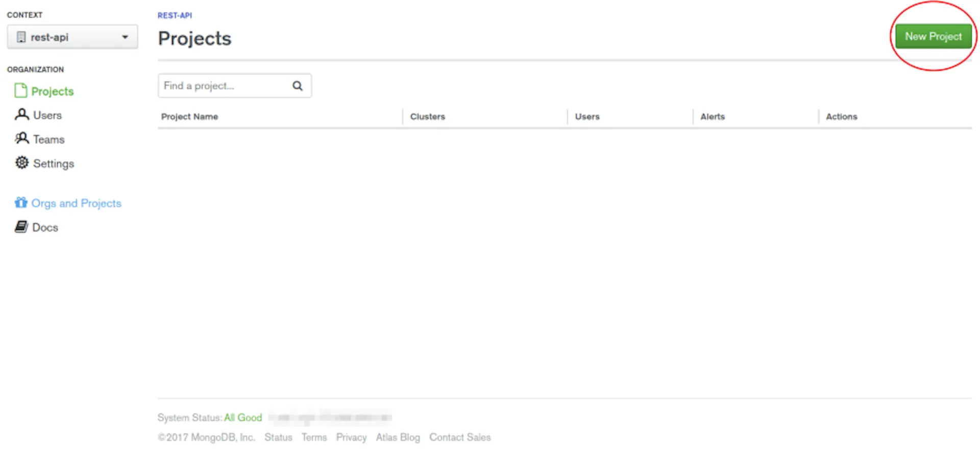
Task: Focus the Find a project field
Action: [234, 86]
